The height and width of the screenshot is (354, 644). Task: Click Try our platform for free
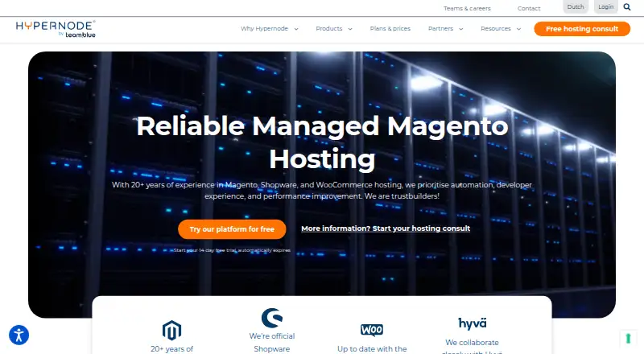[x=232, y=229]
